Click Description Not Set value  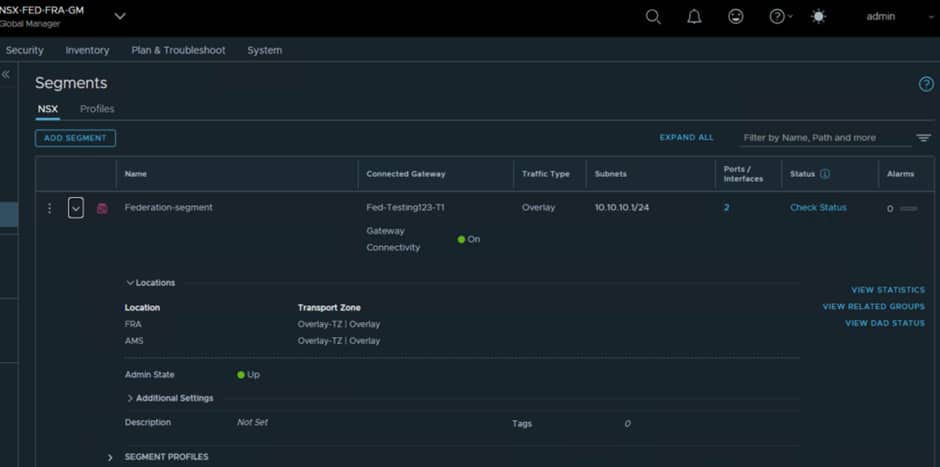252,423
